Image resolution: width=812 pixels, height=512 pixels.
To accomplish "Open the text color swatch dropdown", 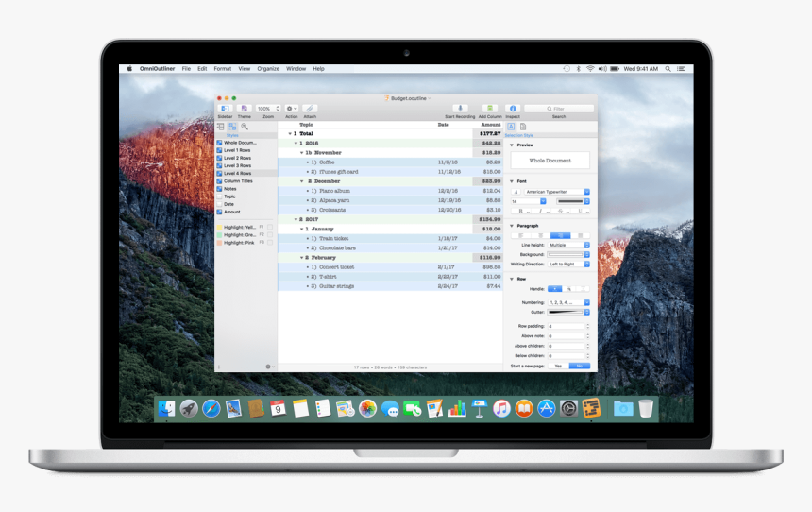I will coord(573,201).
